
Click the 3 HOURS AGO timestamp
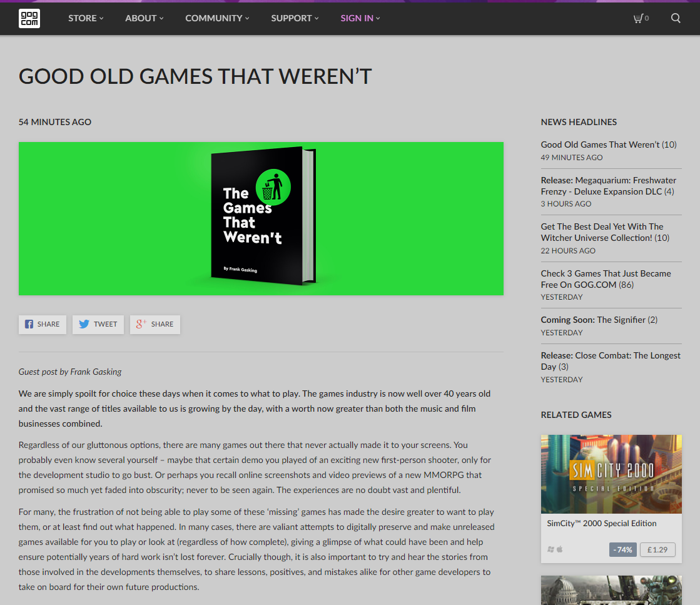pos(566,204)
